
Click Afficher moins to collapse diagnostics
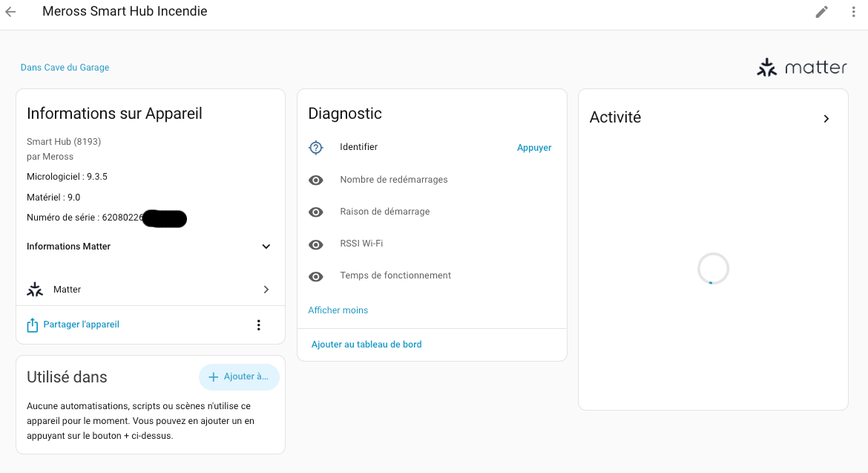[x=338, y=310]
